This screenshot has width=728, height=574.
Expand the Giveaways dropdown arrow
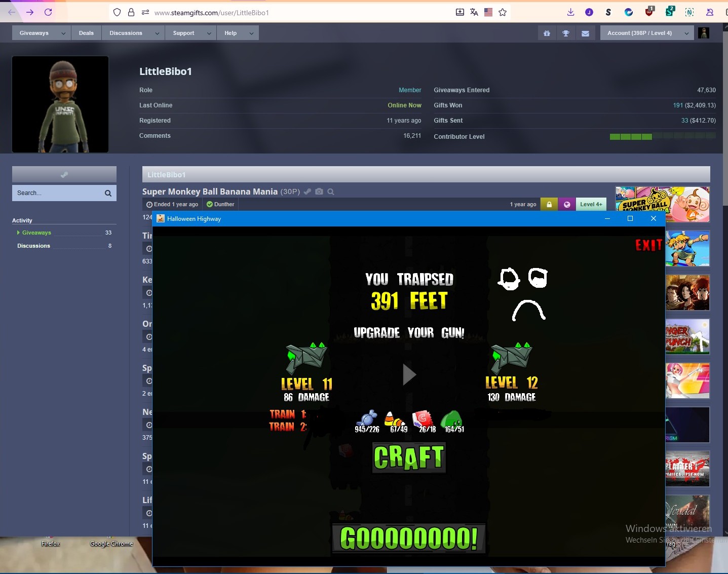[x=63, y=33]
